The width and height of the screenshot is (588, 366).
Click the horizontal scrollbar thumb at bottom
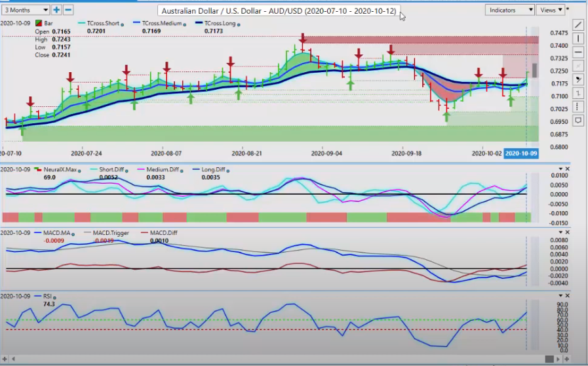click(549, 359)
